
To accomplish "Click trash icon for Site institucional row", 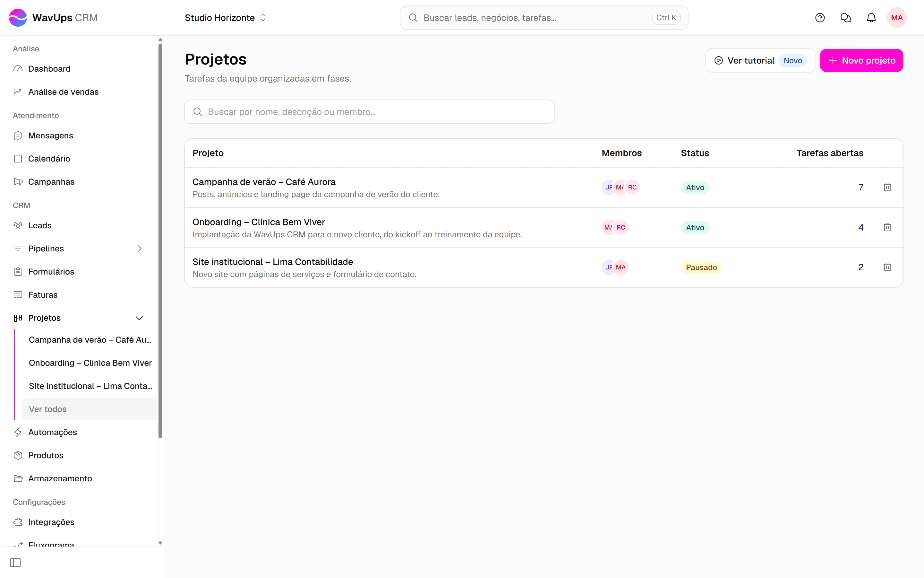I will coord(887,267).
